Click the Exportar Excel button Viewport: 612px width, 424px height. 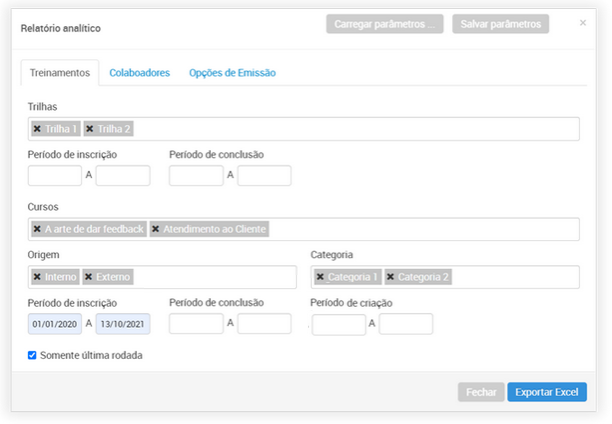coord(546,393)
